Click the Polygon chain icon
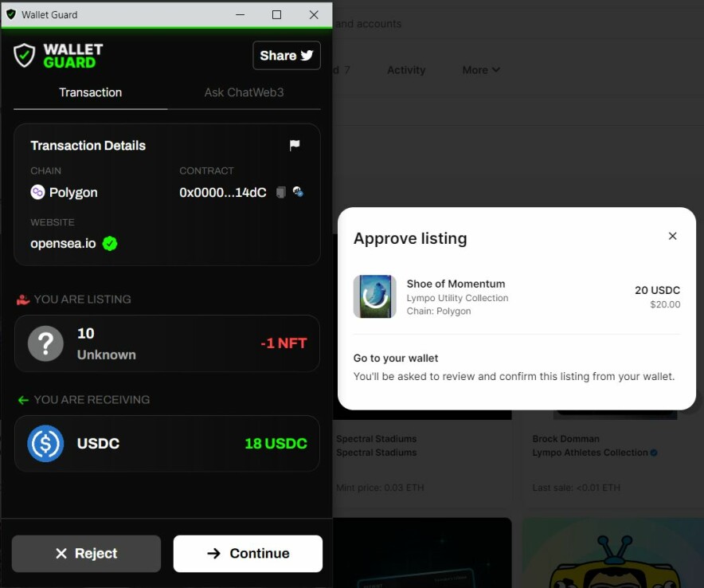The image size is (704, 588). (x=37, y=192)
